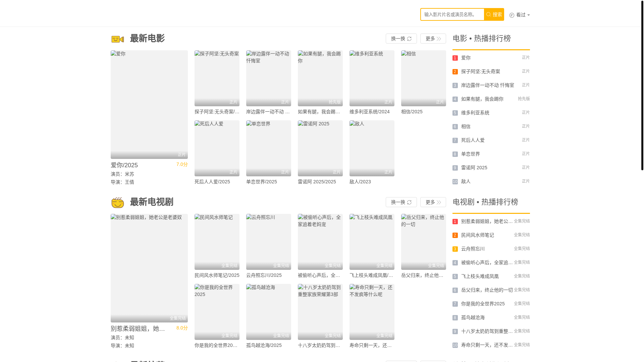Open the 飞上枝头难成凤凰 drama poster
The width and height of the screenshot is (644, 362).
point(372,242)
